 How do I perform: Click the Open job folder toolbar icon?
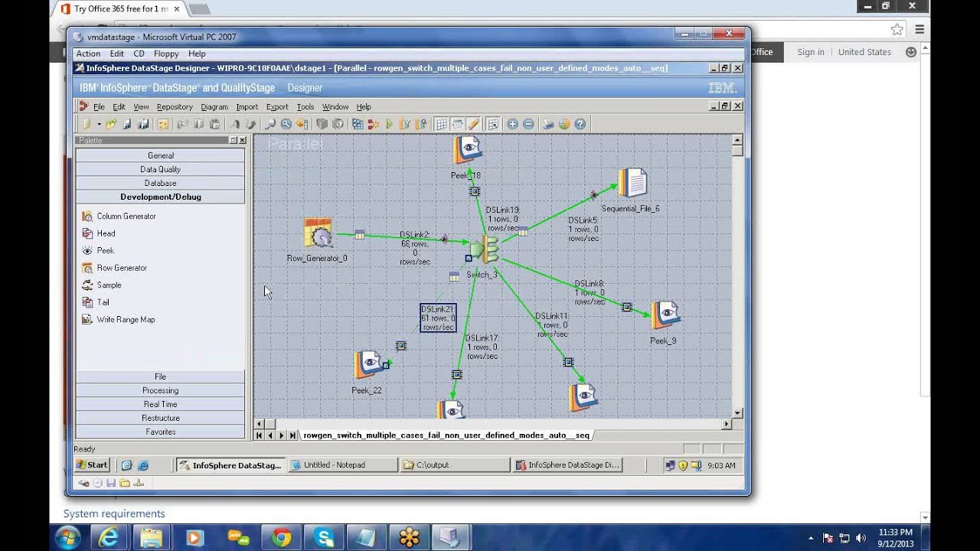111,124
